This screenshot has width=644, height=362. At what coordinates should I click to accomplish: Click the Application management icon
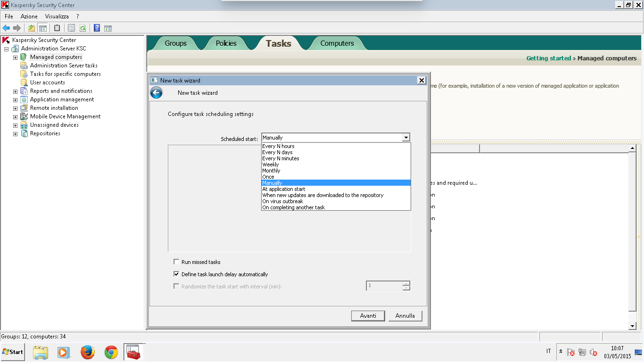pyautogui.click(x=24, y=99)
